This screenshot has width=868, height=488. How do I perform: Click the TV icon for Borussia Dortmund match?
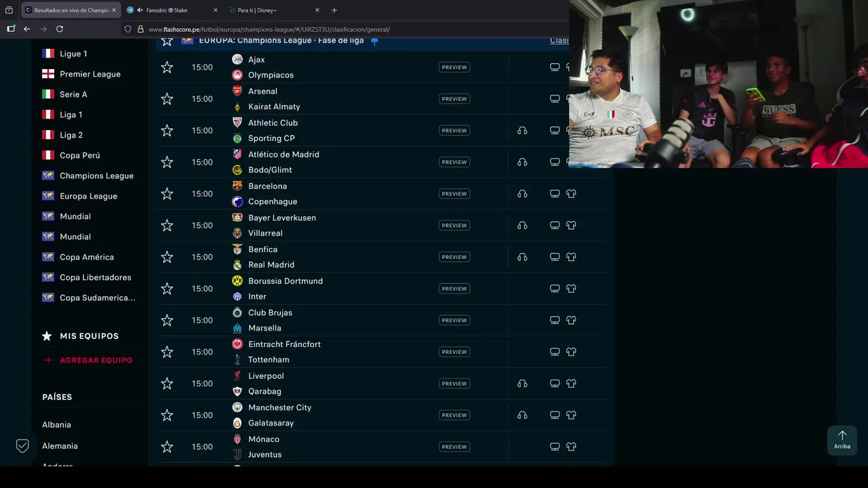coord(555,289)
